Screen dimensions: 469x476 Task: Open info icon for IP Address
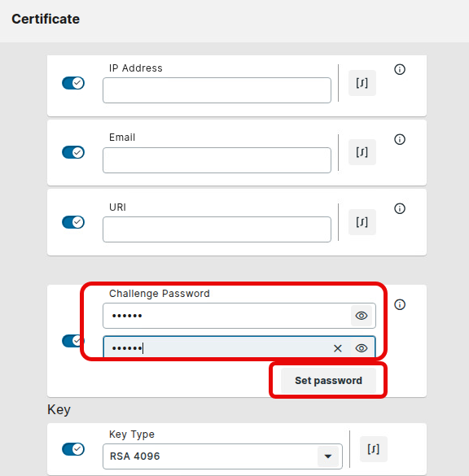click(x=400, y=69)
